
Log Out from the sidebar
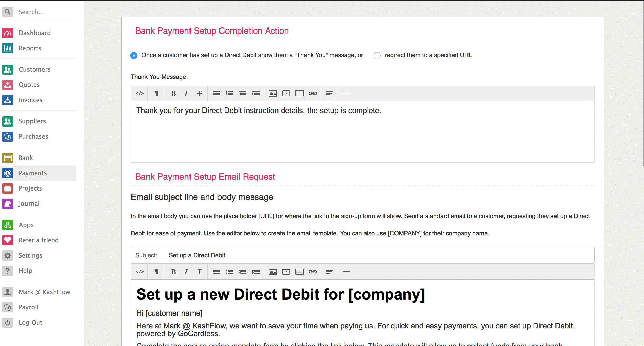(x=31, y=323)
